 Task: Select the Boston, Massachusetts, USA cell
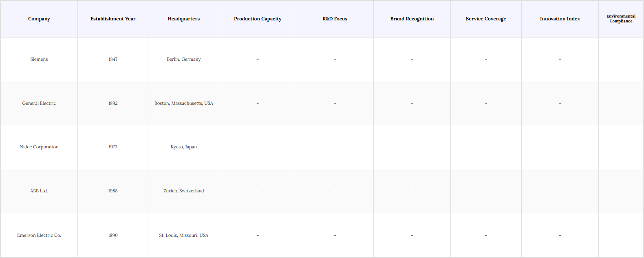183,103
